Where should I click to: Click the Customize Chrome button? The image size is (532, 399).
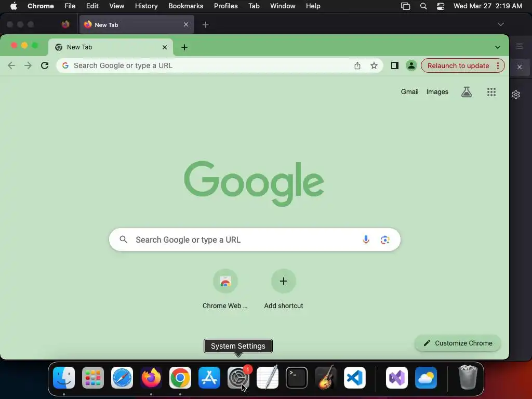[x=458, y=343]
